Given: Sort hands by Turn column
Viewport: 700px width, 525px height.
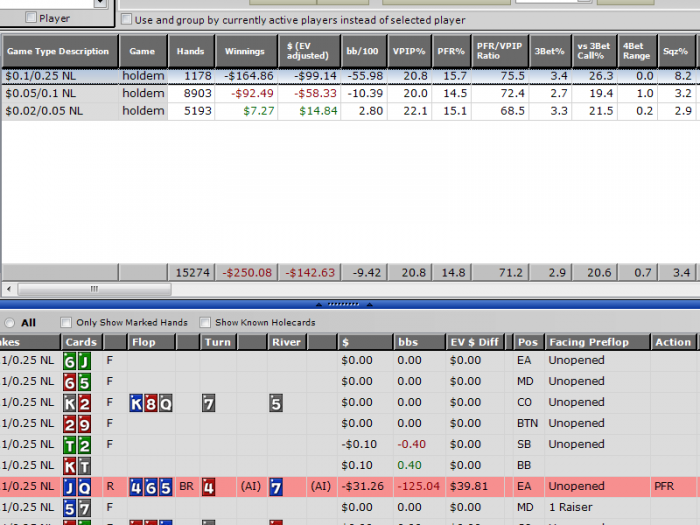Looking at the screenshot, I should 218,342.
